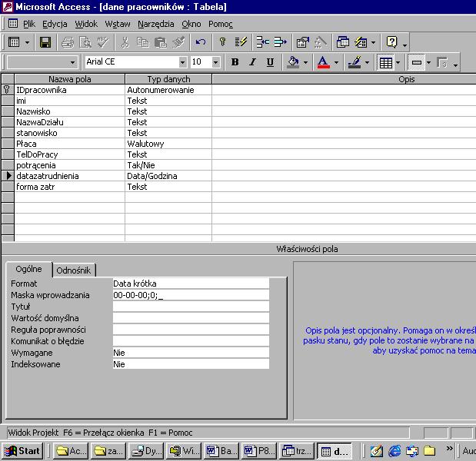Open the Ba... Word taskbar button
Viewport: 476px width, 461px height.
pos(221,451)
